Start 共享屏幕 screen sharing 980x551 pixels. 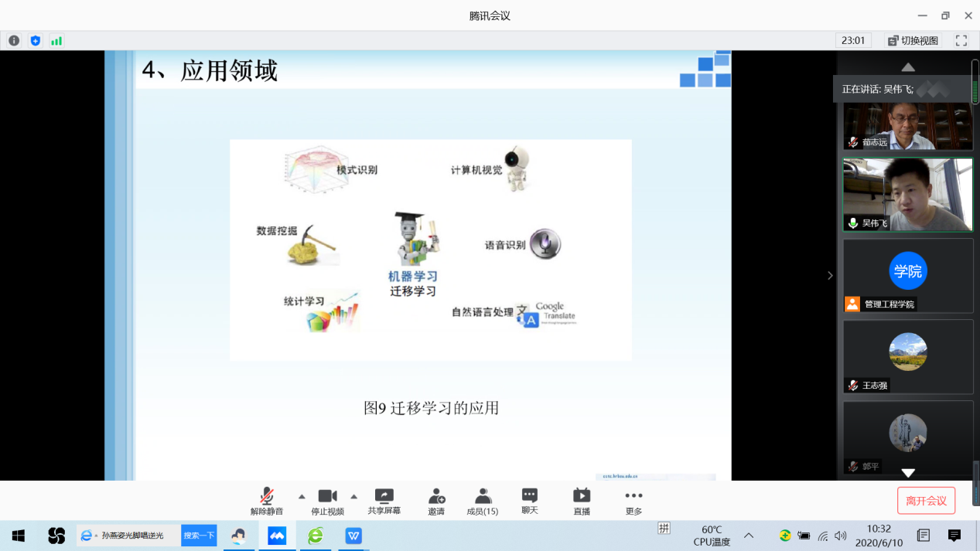tap(384, 501)
